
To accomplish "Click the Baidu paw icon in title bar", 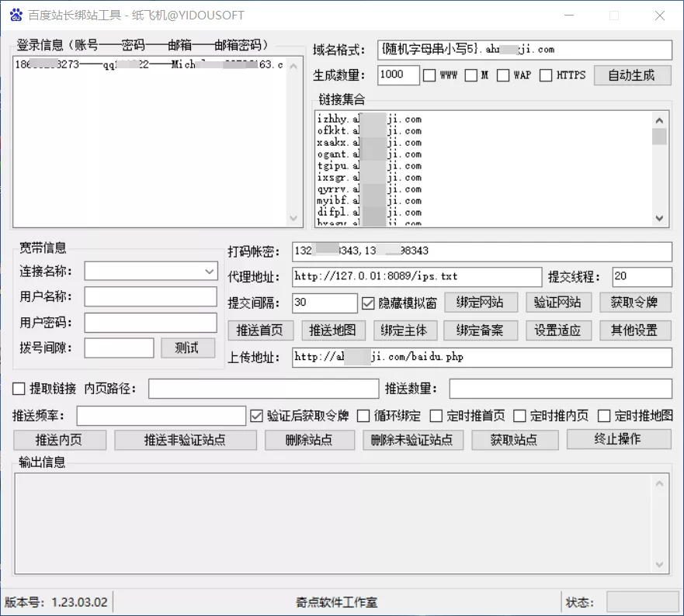I will click(x=16, y=15).
